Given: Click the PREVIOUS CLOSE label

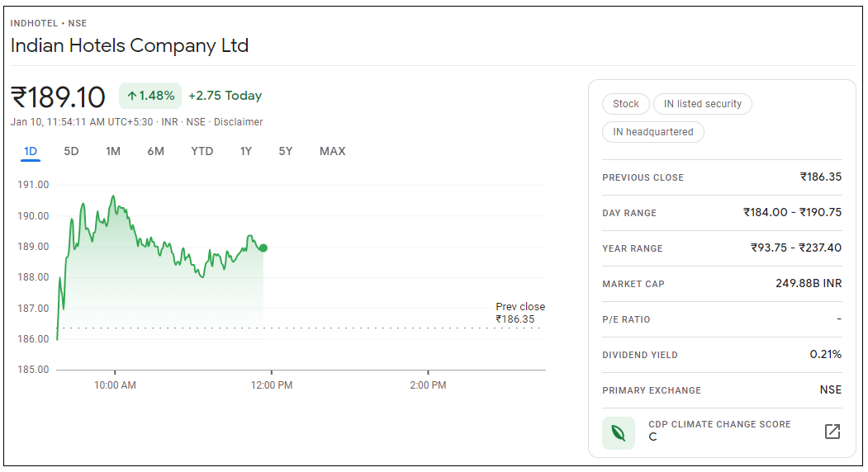Looking at the screenshot, I should [x=643, y=177].
